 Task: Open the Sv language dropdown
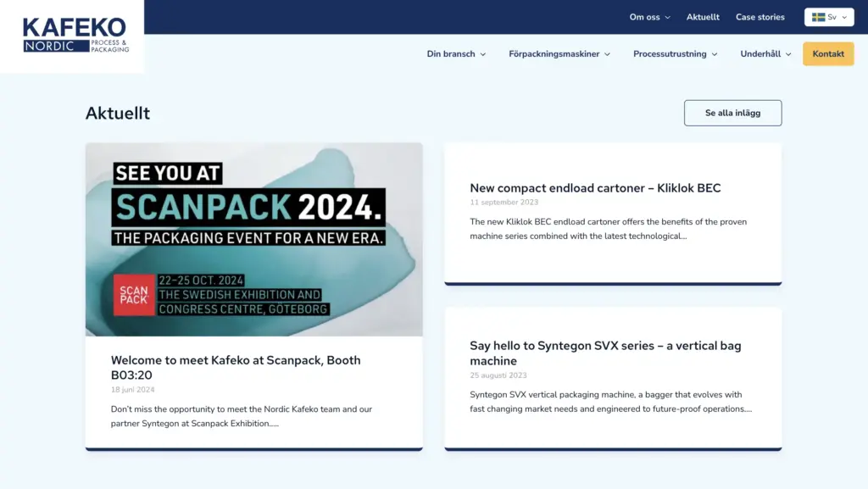point(829,17)
